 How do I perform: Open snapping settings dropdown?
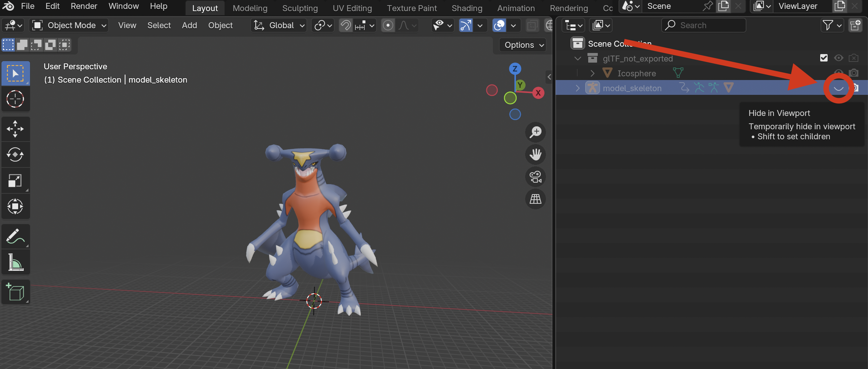pos(365,26)
